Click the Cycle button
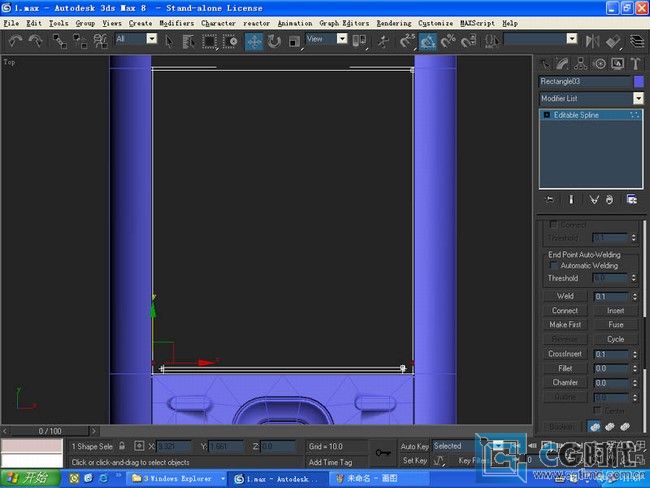Image resolution: width=650 pixels, height=488 pixels. 616,339
